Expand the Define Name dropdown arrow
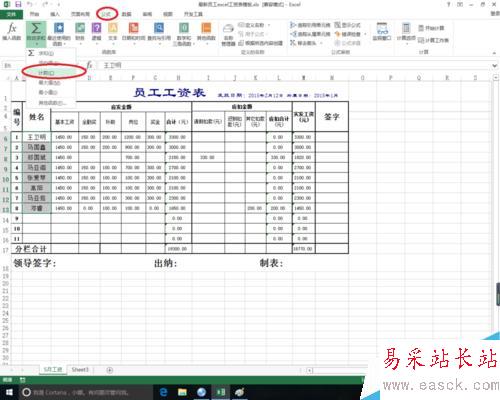500x400 pixels. [269, 25]
